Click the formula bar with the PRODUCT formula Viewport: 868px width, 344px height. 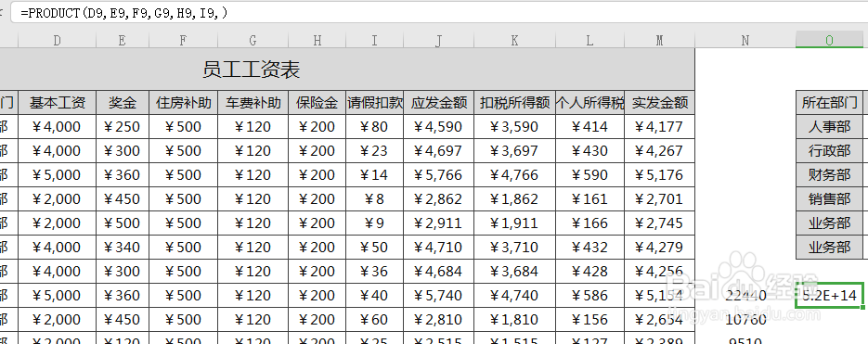click(x=439, y=13)
